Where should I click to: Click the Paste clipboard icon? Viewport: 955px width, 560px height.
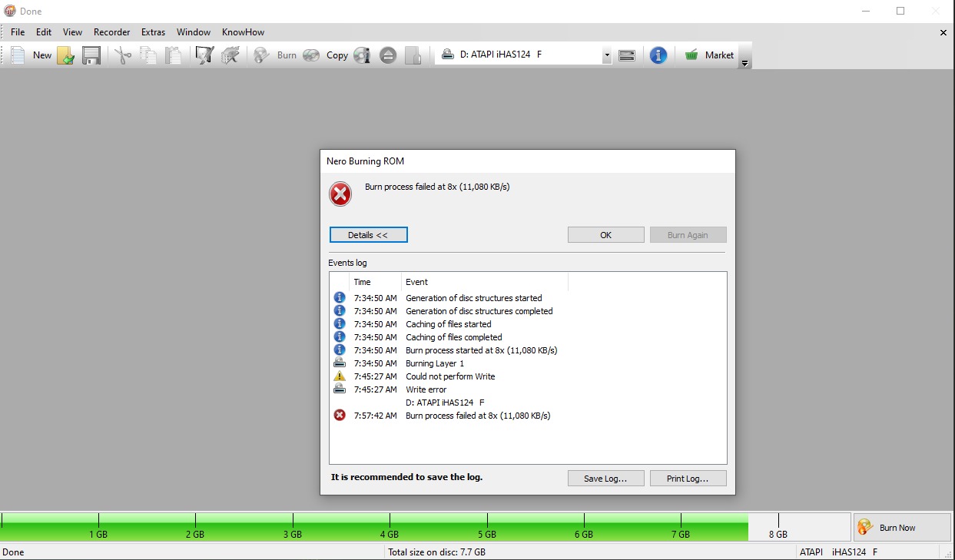tap(174, 55)
